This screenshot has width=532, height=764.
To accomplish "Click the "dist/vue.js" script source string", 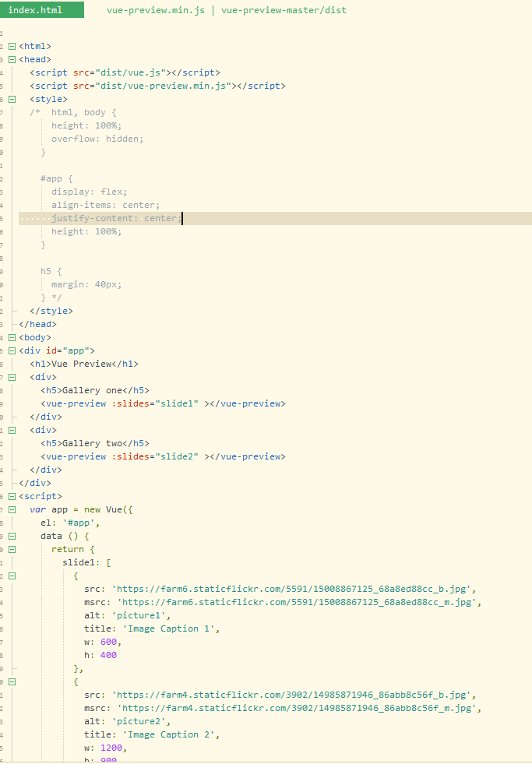I will tap(131, 72).
